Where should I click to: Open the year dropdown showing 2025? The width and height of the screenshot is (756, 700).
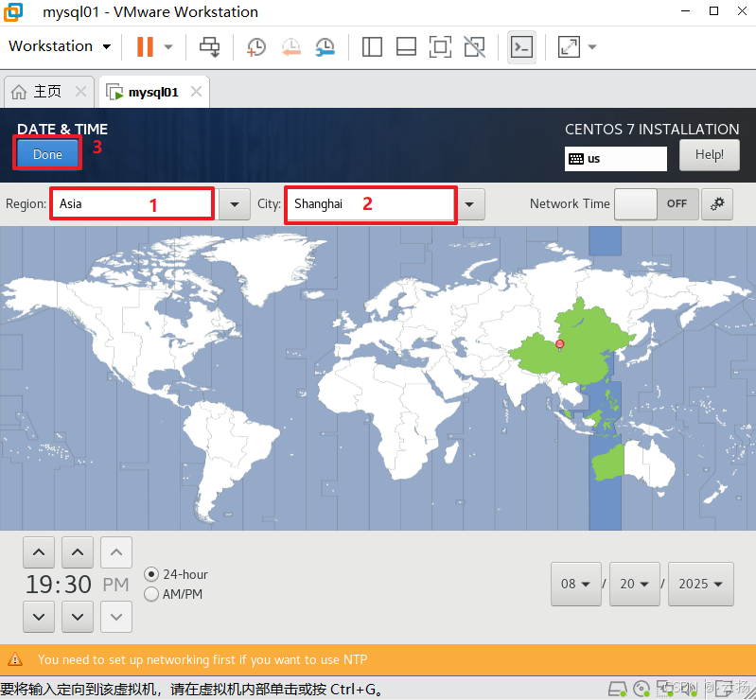coord(701,584)
